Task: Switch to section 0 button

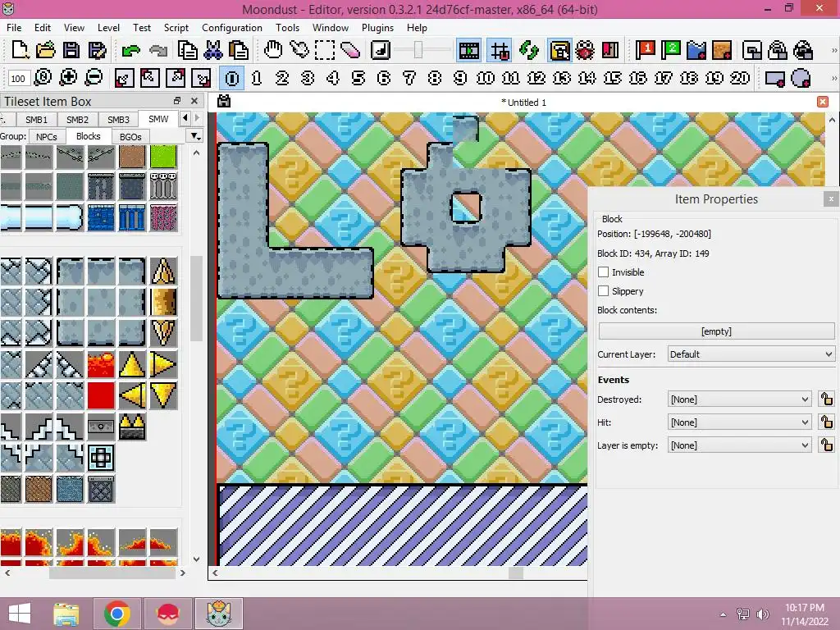Action: pyautogui.click(x=232, y=78)
